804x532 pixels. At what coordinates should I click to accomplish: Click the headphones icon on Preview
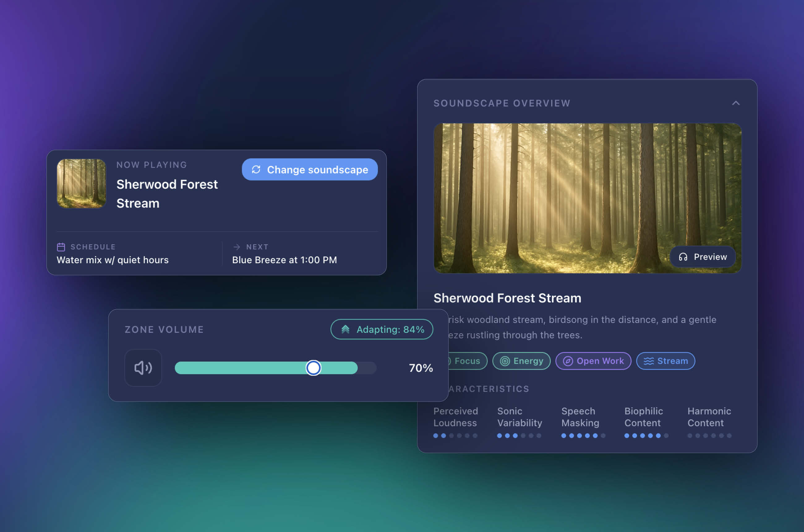click(683, 257)
